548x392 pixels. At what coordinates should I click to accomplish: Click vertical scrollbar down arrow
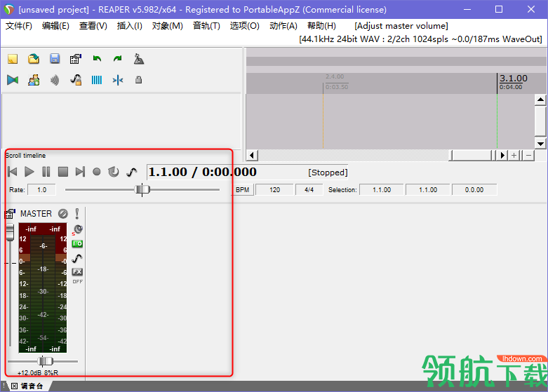coord(540,143)
